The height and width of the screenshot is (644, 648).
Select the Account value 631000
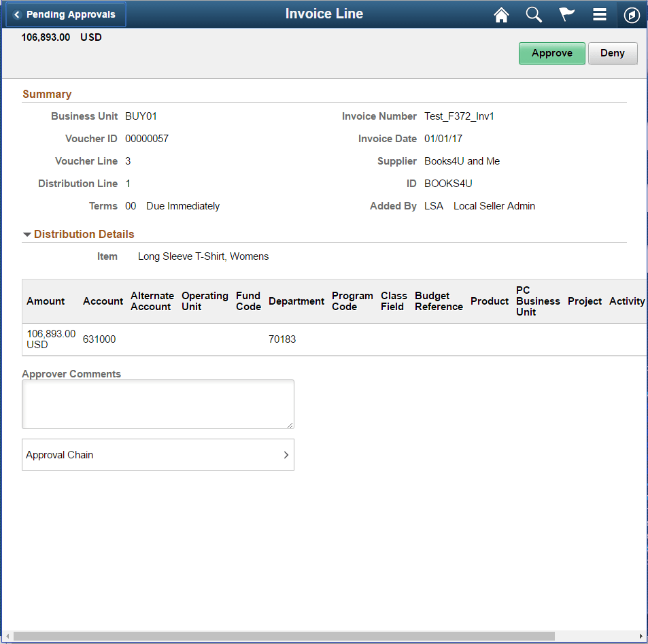tap(99, 339)
